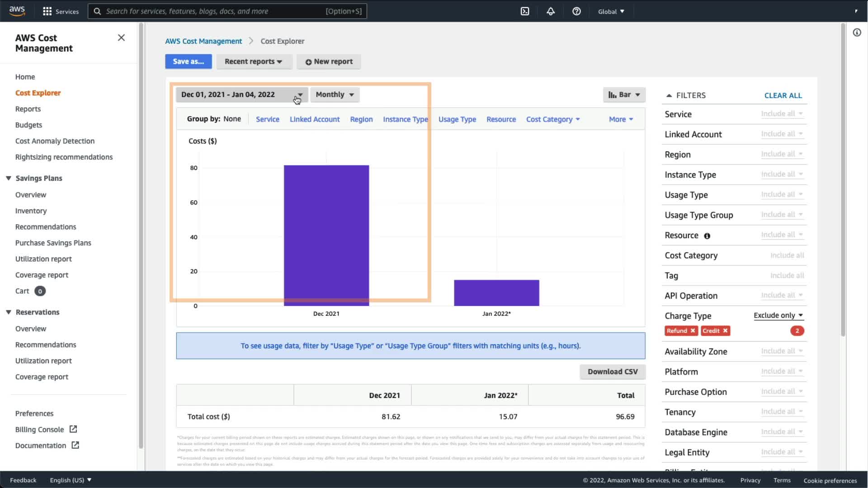This screenshot has width=868, height=488.
Task: Click the top search input field
Action: 212,11
